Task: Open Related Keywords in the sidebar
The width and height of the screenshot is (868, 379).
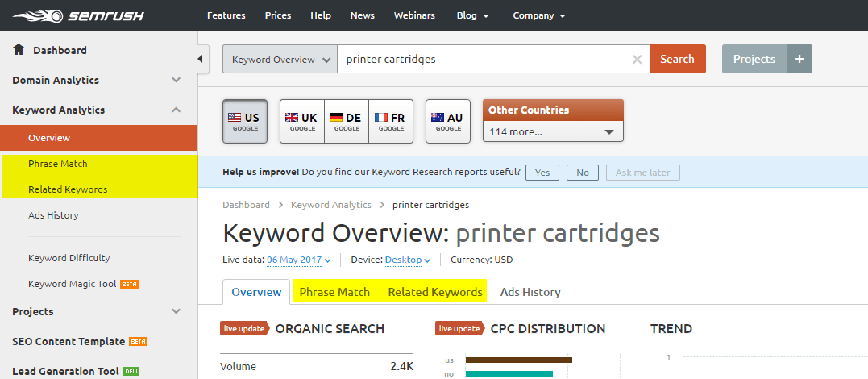Action: point(68,189)
